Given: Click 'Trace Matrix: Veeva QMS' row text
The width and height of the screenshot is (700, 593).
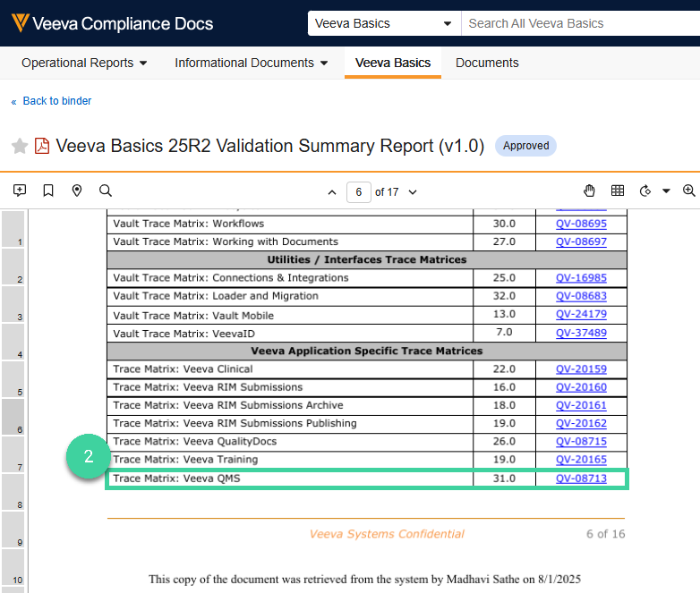Looking at the screenshot, I should 176,479.
